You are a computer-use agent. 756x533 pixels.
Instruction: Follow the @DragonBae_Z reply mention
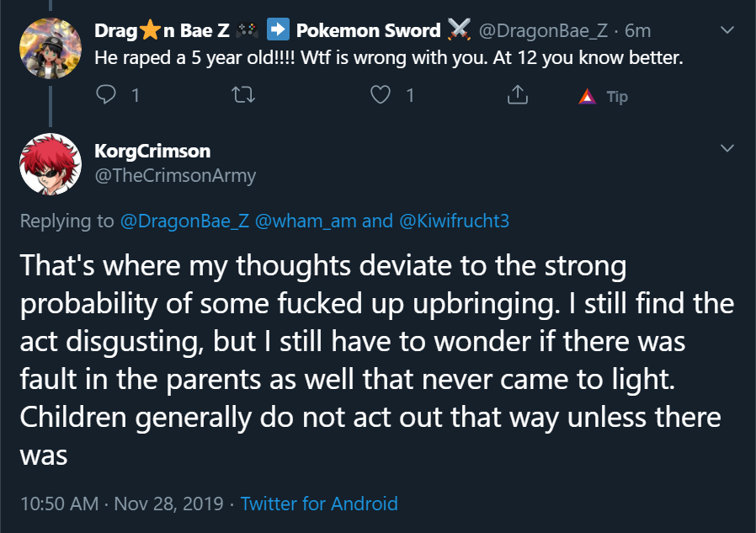184,221
